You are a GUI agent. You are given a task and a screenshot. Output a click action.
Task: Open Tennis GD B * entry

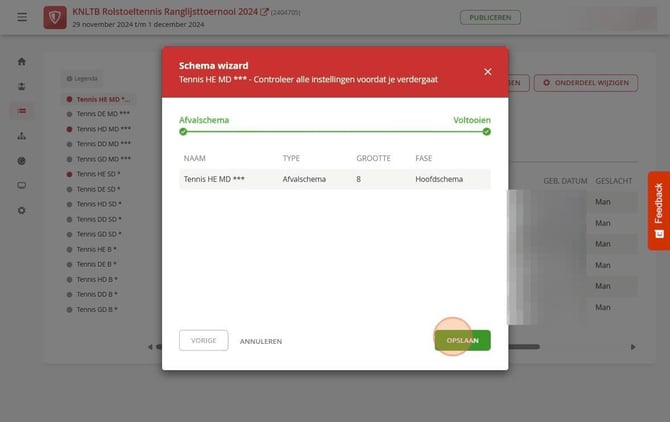tap(97, 309)
